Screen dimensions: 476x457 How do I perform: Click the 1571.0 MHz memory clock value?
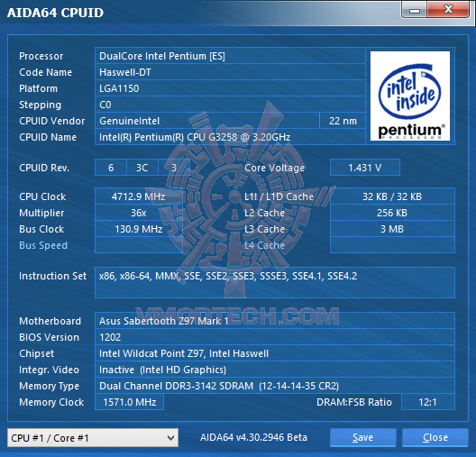[x=129, y=402]
